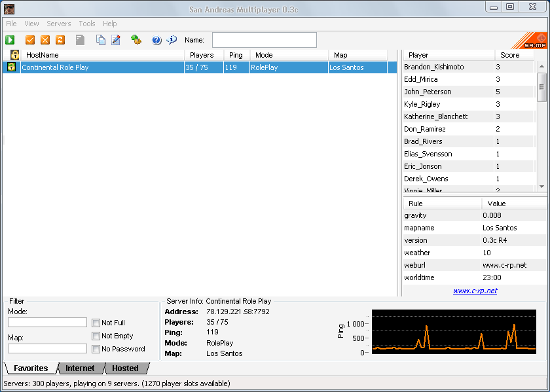Image resolution: width=550 pixels, height=392 pixels.
Task: Click the application icon in the title bar
Action: click(x=9, y=9)
